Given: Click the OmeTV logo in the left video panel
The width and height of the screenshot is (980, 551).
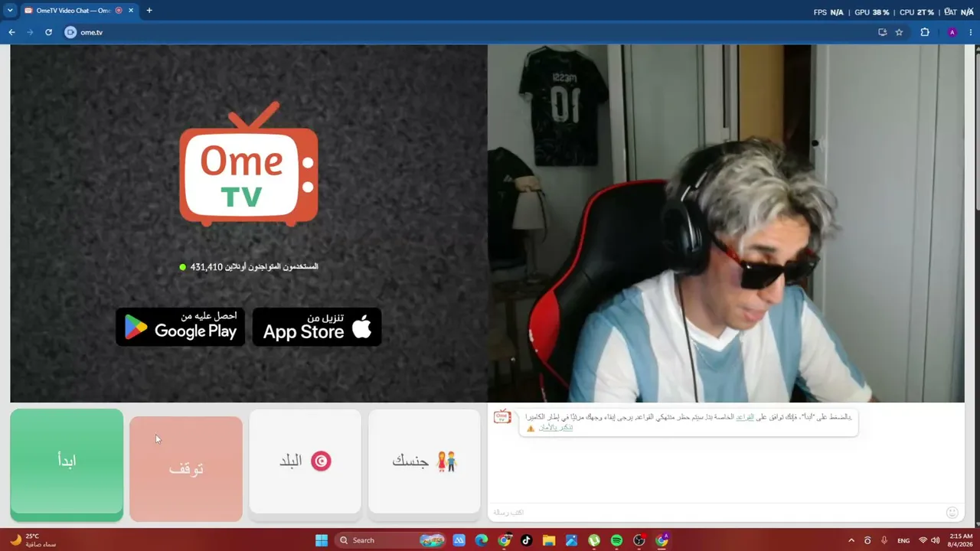Looking at the screenshot, I should pos(249,164).
